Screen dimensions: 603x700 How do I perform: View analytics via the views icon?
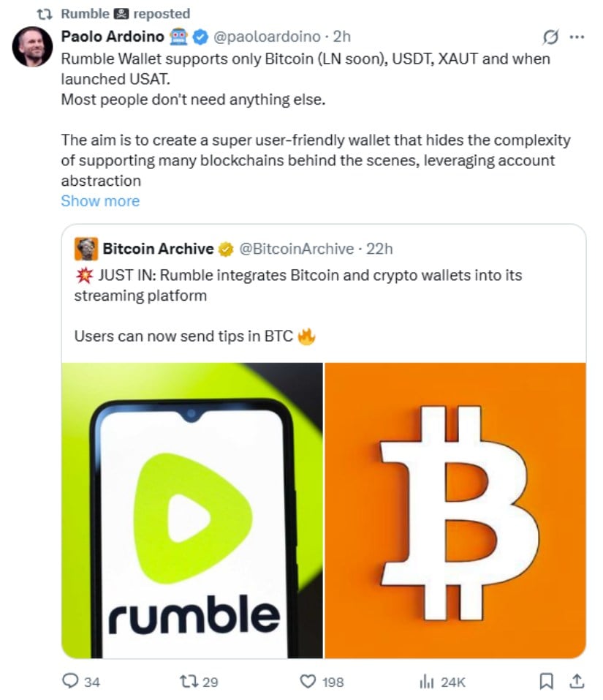[x=426, y=681]
